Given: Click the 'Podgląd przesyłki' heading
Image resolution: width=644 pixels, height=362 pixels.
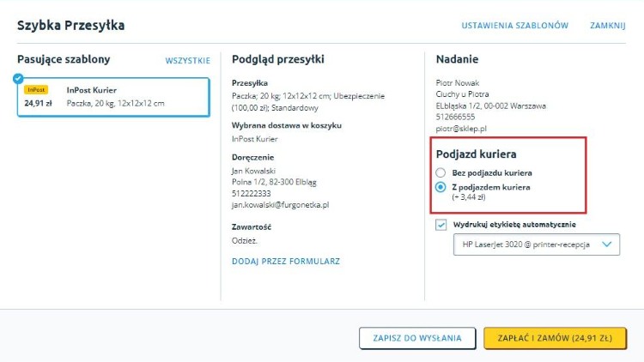Looking at the screenshot, I should coord(278,59).
